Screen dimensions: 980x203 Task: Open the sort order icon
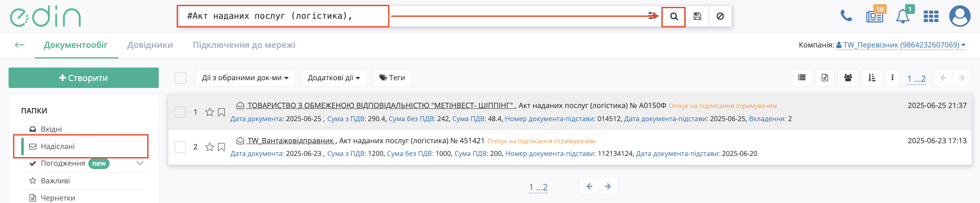tap(872, 78)
